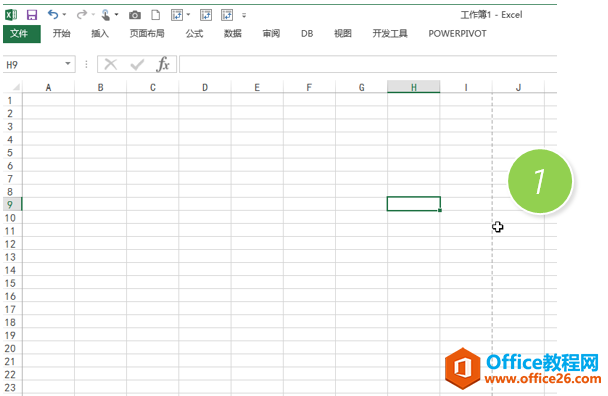Click inside the formula bar input
This screenshot has width=608, height=396.
click(x=368, y=64)
